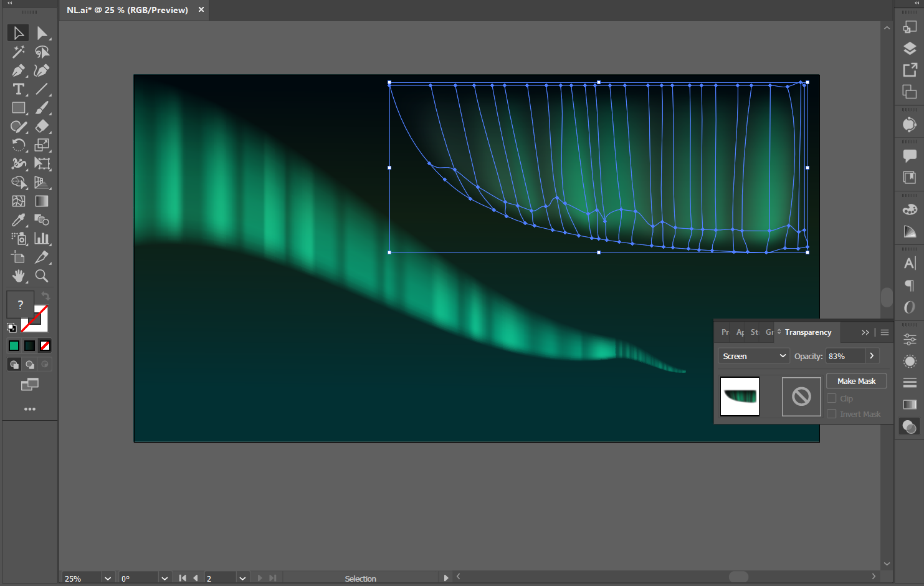Viewport: 924px width, 586px height.
Task: Select the Eraser tool
Action: point(42,127)
